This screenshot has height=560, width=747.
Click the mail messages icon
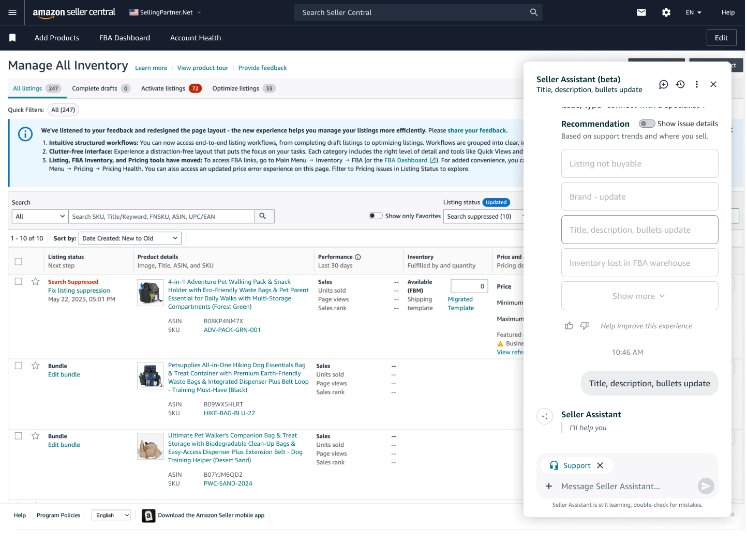(641, 12)
